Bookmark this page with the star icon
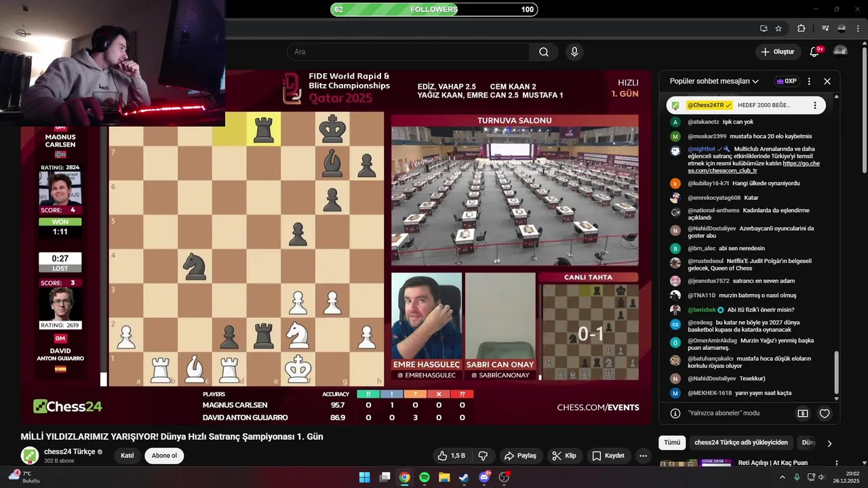 point(778,28)
